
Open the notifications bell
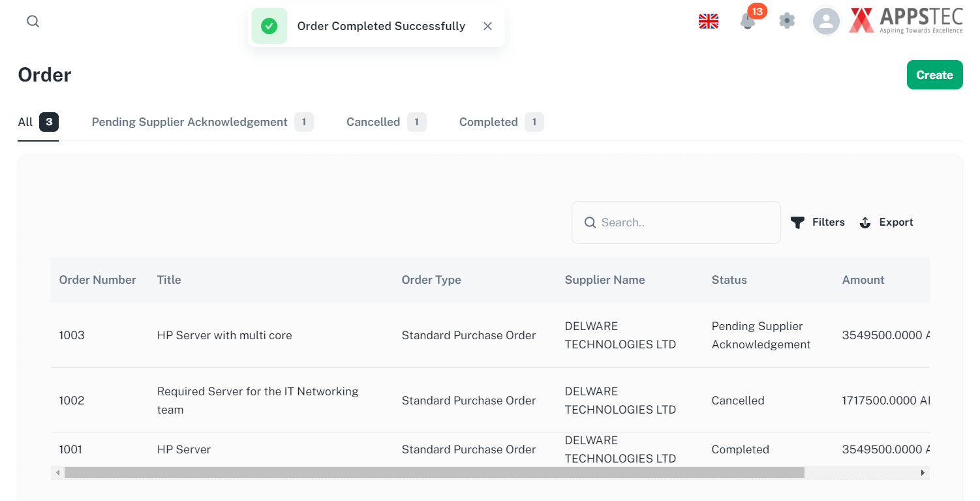[x=747, y=21]
